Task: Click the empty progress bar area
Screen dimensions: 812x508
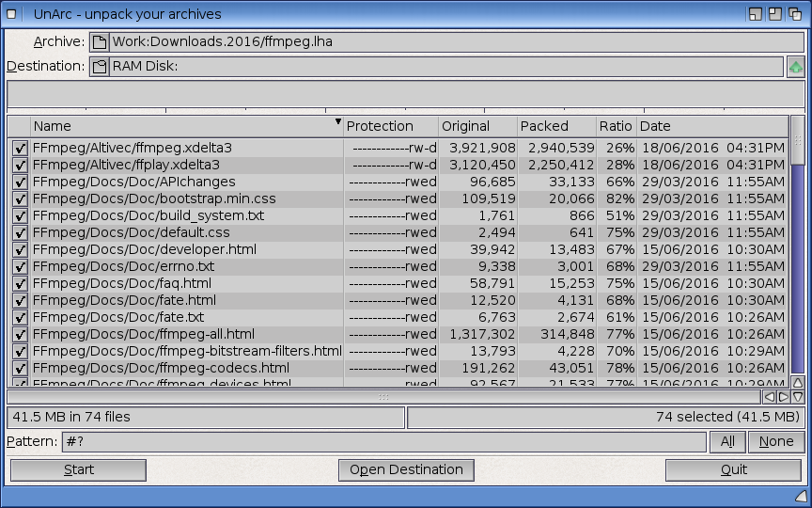Action: (x=406, y=94)
